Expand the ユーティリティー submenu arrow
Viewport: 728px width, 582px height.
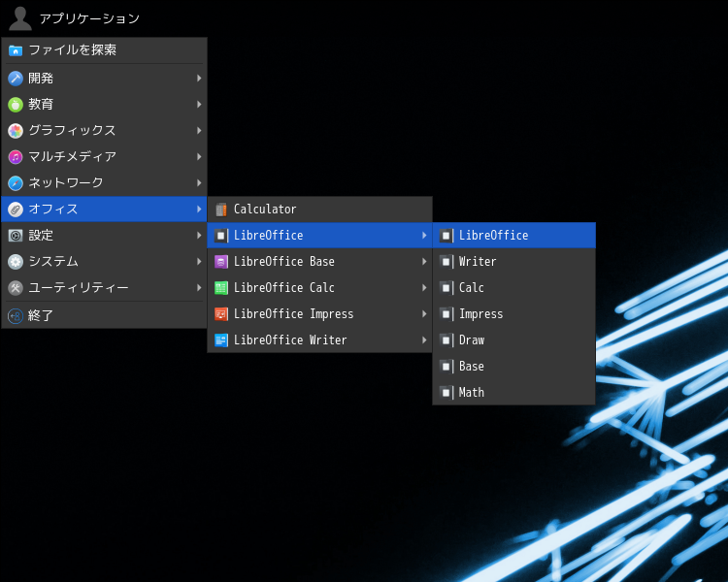[199, 288]
